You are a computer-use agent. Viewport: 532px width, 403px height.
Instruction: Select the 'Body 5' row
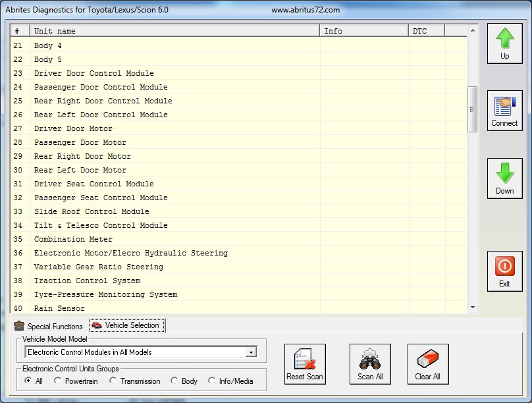pos(239,59)
